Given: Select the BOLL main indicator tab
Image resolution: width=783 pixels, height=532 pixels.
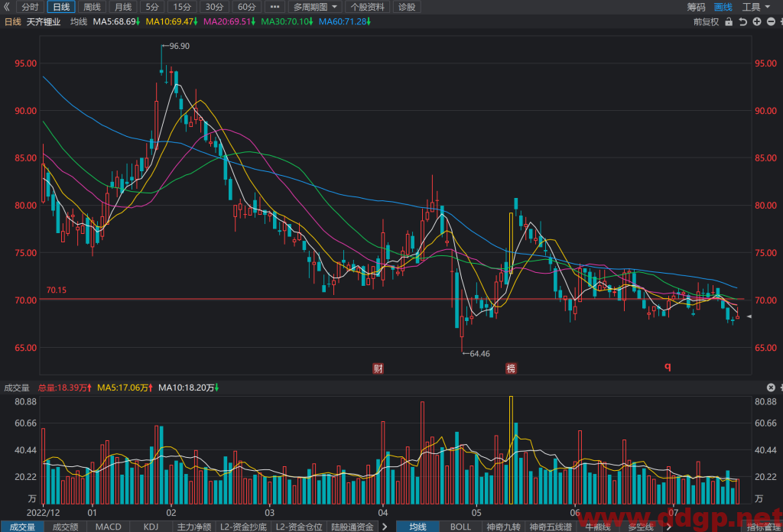Looking at the screenshot, I should tap(460, 527).
